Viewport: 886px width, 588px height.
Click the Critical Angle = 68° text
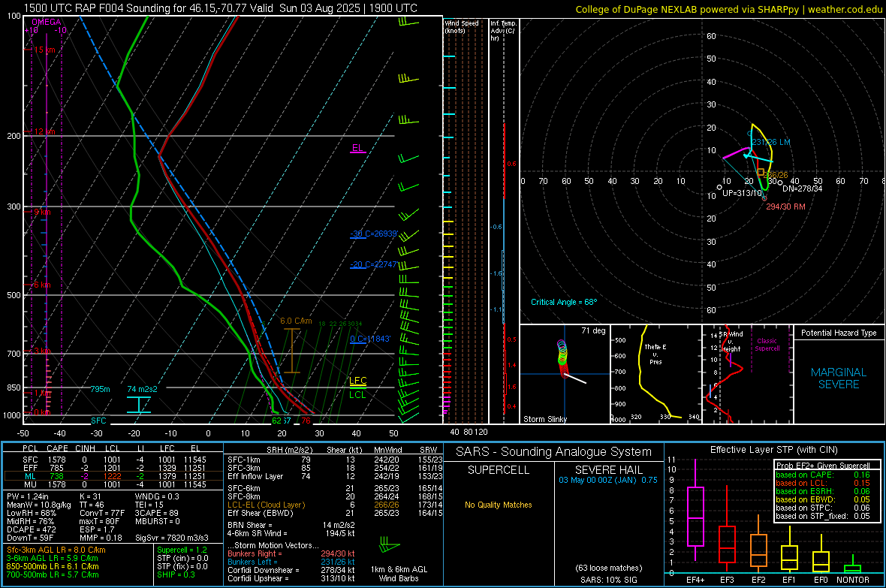click(564, 302)
